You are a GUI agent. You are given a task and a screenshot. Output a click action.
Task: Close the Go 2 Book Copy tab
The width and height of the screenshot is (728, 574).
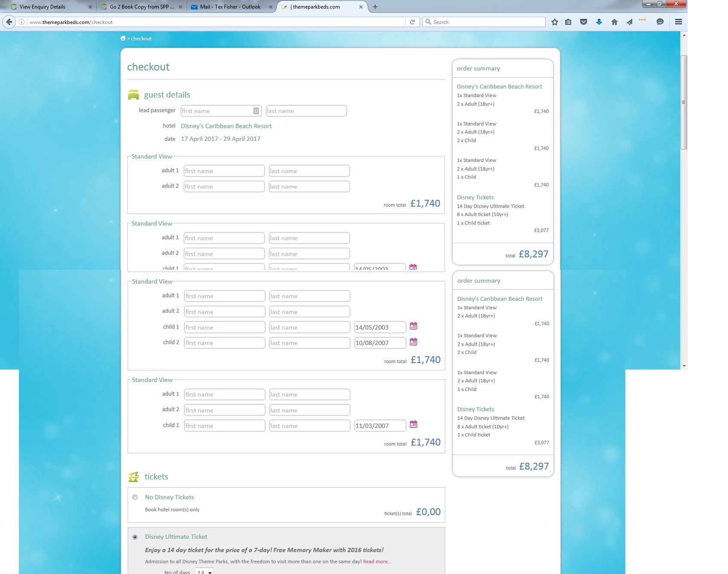tap(180, 7)
